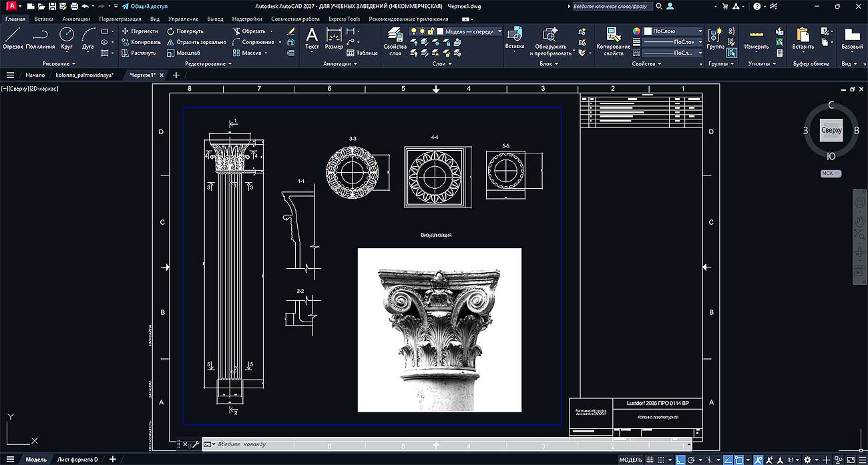This screenshot has height=465, width=868.
Task: Click Вставка block insert icon
Action: pyautogui.click(x=515, y=38)
